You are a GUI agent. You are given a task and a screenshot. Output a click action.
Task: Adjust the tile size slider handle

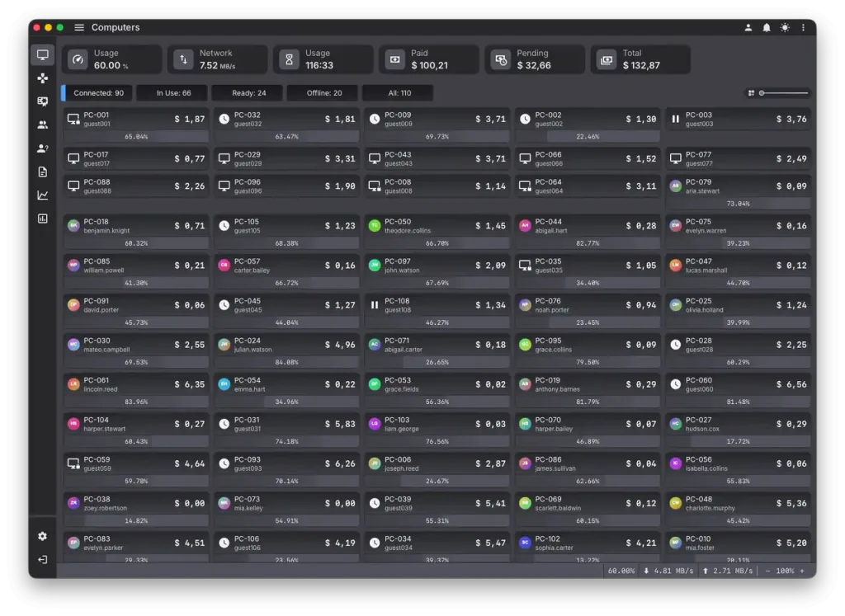coord(762,93)
